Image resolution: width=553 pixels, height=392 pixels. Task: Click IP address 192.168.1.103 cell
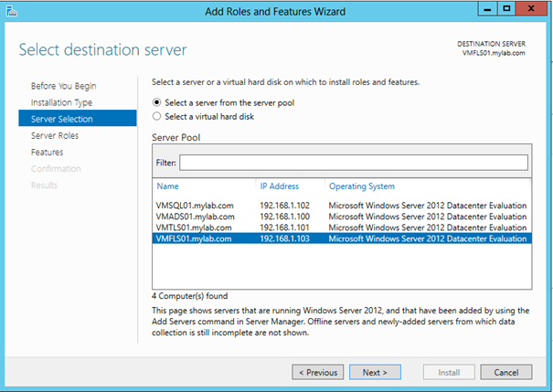pos(284,238)
